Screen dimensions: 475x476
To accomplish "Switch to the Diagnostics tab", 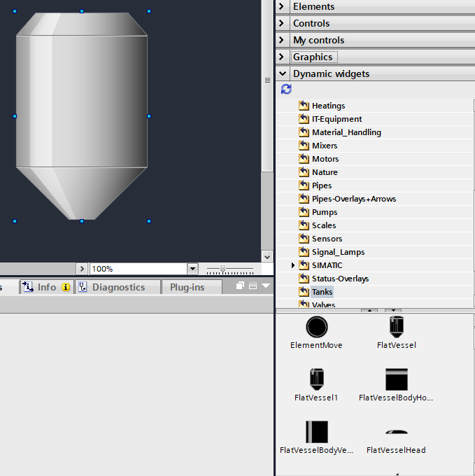I will (x=118, y=287).
